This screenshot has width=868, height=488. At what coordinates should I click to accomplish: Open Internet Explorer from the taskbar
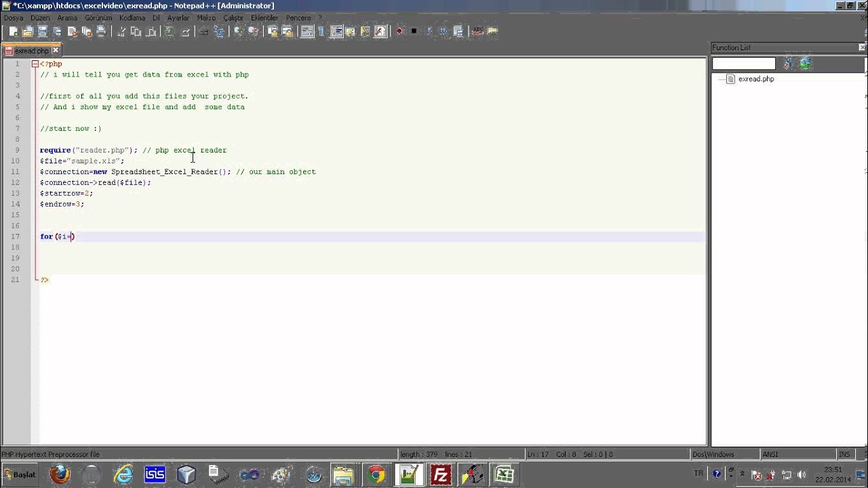click(123, 474)
